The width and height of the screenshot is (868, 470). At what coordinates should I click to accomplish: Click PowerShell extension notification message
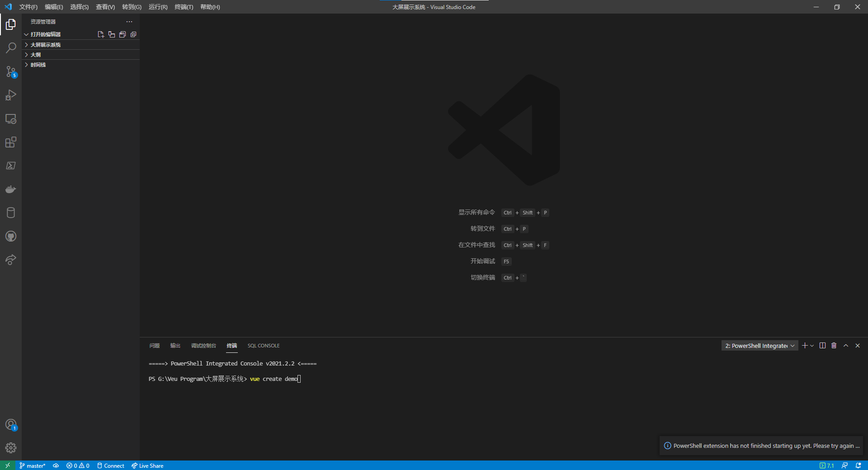[766, 446]
